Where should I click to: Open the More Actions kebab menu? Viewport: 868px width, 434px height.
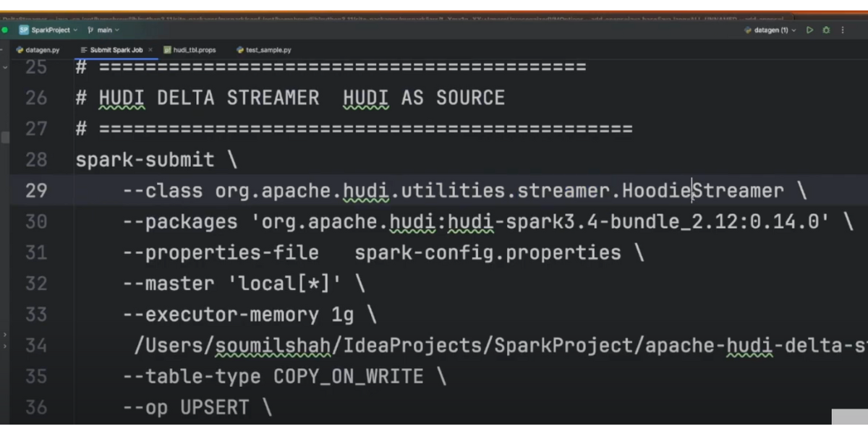coord(843,30)
